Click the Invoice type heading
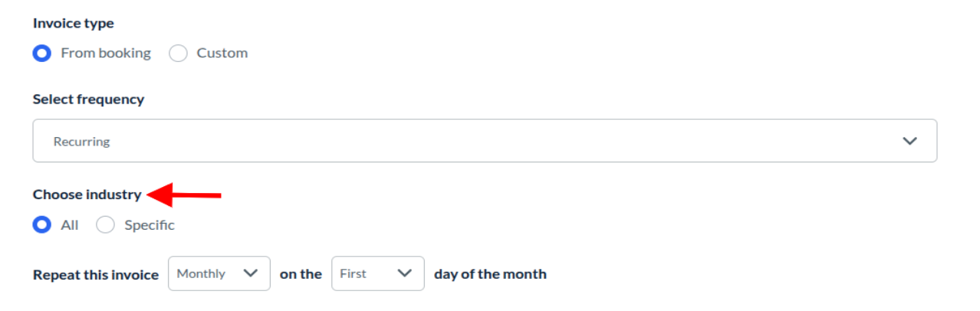980x311 pixels. (x=74, y=24)
